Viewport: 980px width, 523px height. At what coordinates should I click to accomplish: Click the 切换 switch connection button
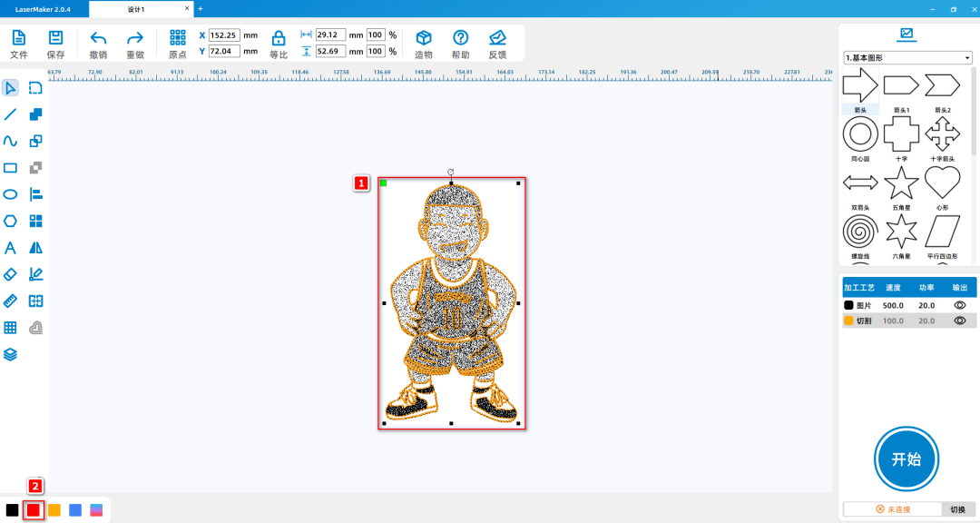point(957,509)
